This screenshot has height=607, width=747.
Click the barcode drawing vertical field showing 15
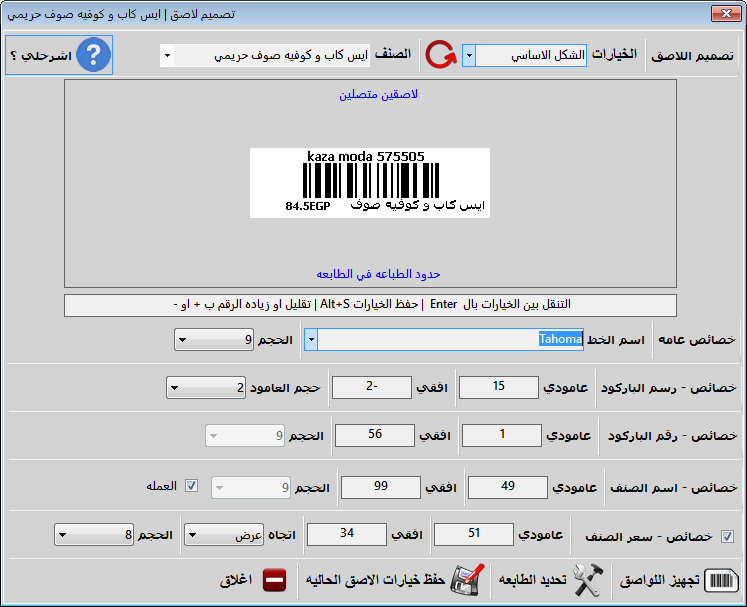pos(499,387)
